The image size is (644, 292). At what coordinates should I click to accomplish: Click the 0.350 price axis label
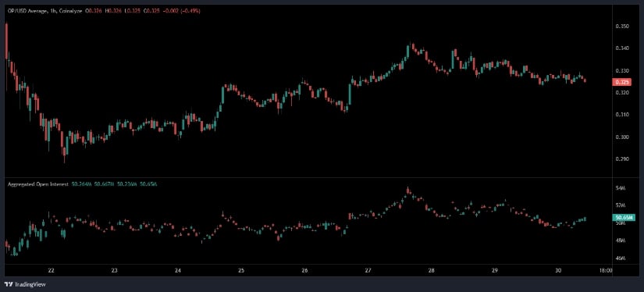[622, 27]
